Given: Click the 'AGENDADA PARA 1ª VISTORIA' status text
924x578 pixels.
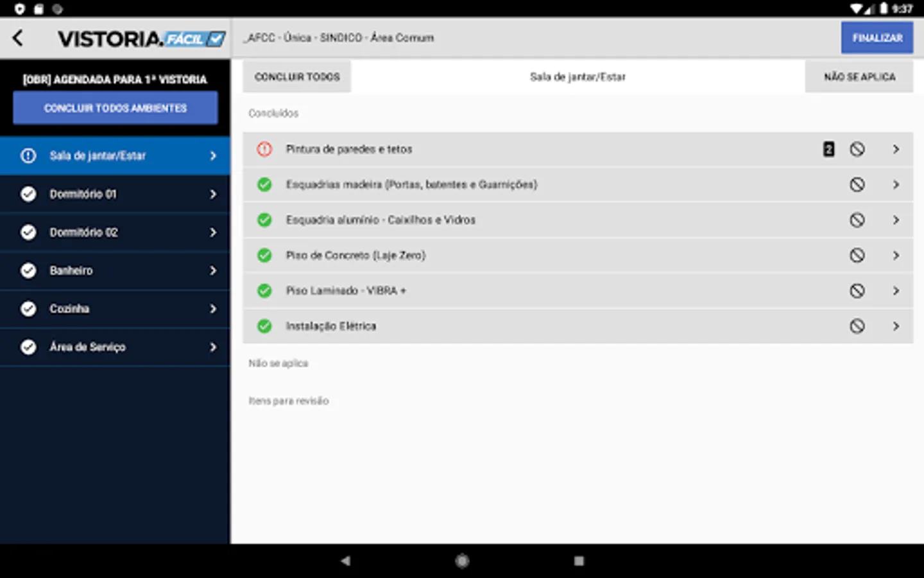Looking at the screenshot, I should [115, 80].
